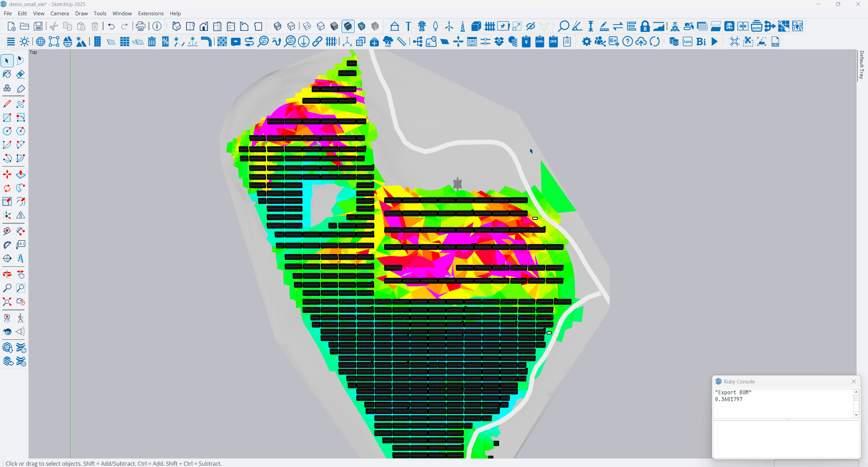The height and width of the screenshot is (467, 868).
Task: Click the solar panel array icon
Action: click(x=124, y=42)
